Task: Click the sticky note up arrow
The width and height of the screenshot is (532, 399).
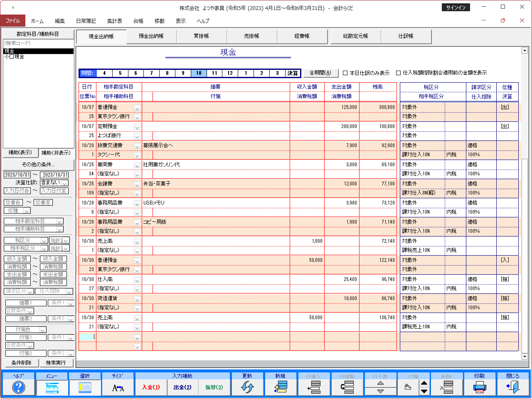Action: point(424,384)
